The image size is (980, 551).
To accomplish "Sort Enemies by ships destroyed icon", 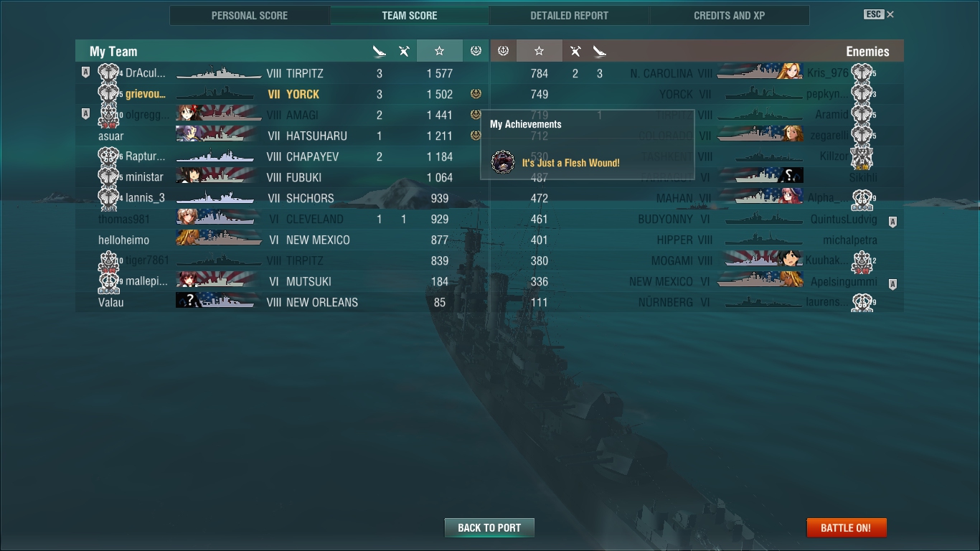I will coord(600,51).
